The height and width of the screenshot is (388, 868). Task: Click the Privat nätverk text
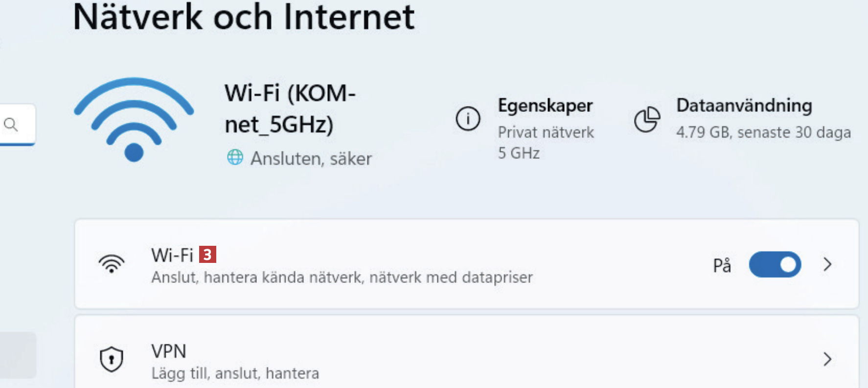(x=546, y=132)
